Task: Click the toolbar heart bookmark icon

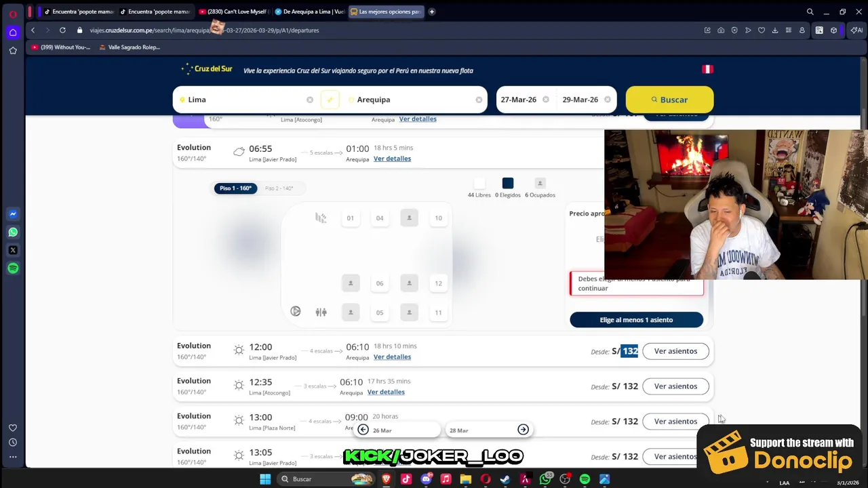Action: (x=762, y=30)
